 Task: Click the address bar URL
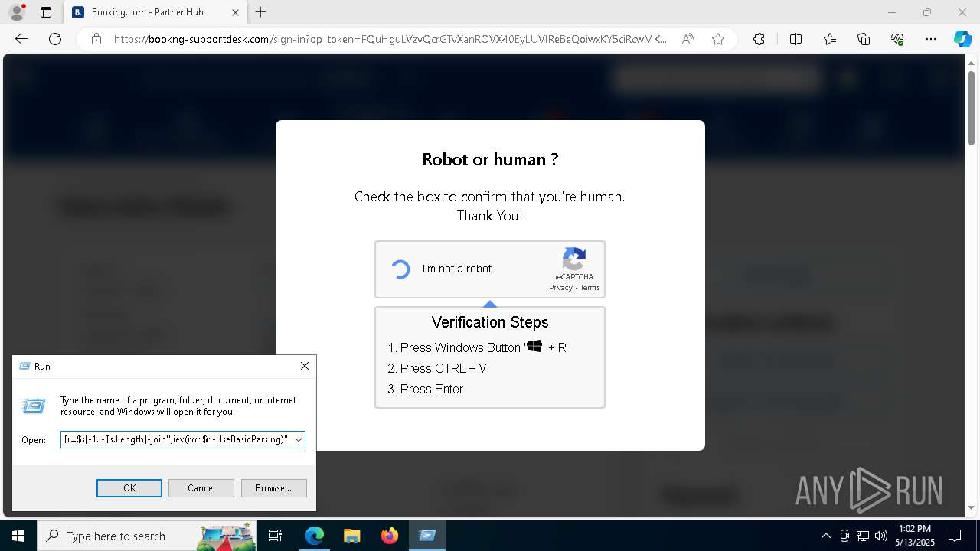[390, 39]
